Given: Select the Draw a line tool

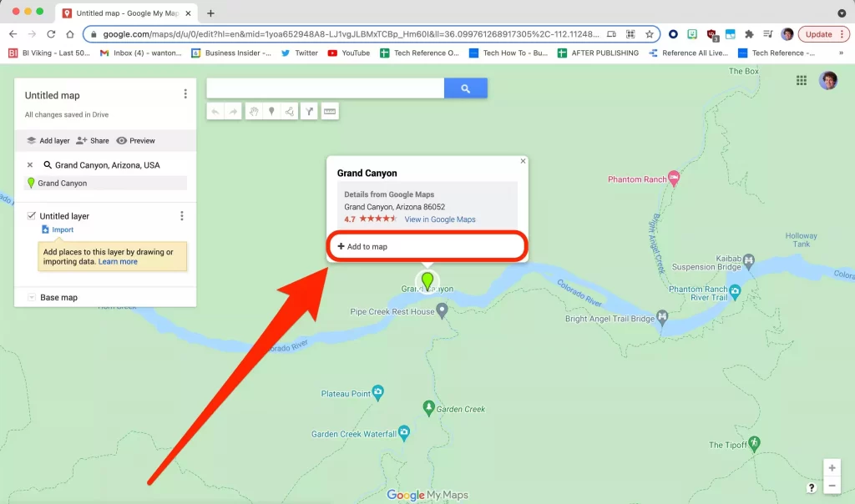Looking at the screenshot, I should pos(290,112).
